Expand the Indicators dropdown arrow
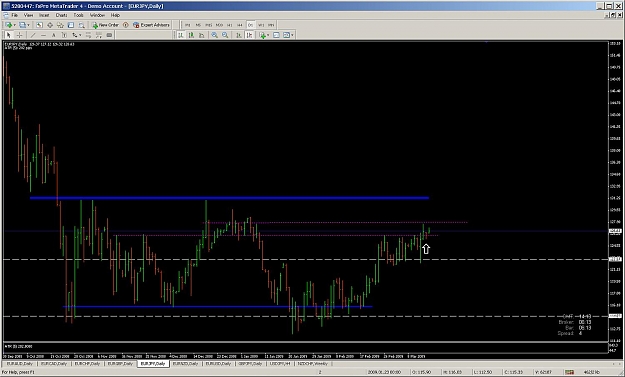625x377 pixels. point(268,35)
